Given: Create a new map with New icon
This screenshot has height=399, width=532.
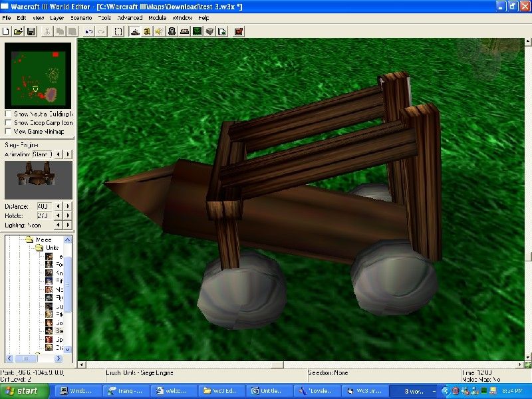Looking at the screenshot, I should pyautogui.click(x=6, y=31).
